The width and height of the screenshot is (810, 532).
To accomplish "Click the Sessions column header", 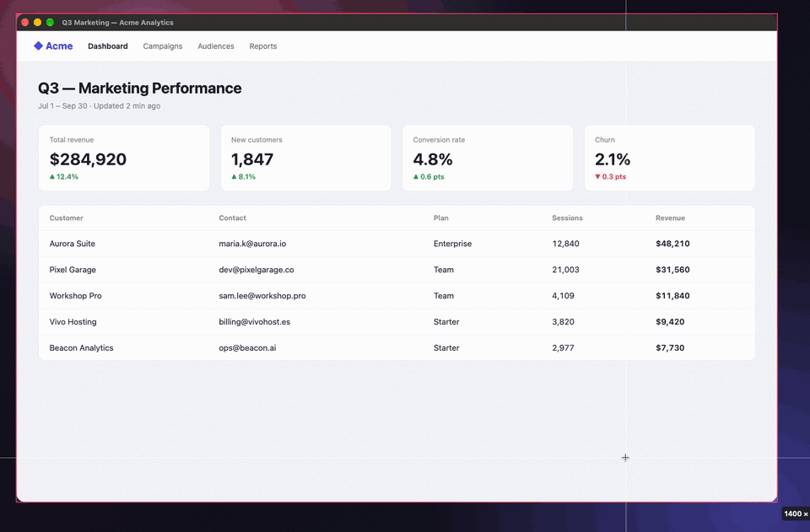I will (x=567, y=218).
